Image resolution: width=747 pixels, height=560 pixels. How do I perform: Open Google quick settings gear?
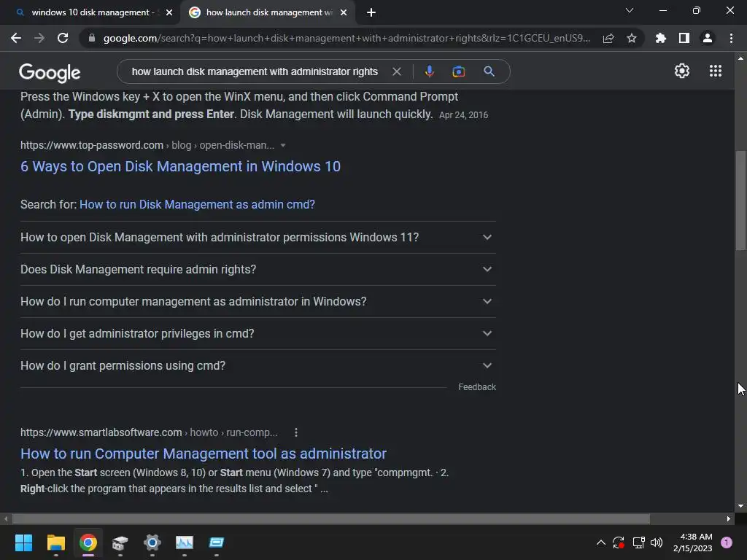tap(682, 71)
